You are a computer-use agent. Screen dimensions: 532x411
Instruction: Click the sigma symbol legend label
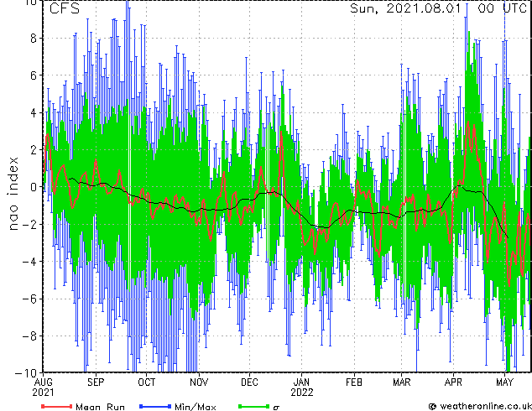(276, 408)
